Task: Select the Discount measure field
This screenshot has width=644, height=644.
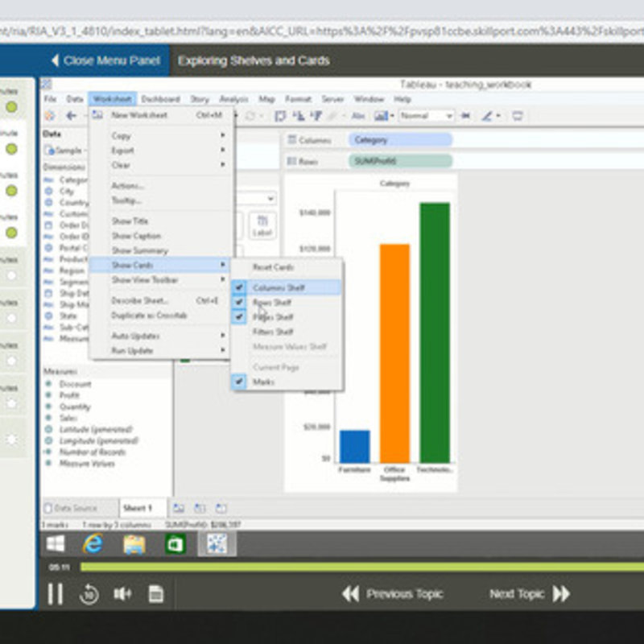Action: point(75,384)
